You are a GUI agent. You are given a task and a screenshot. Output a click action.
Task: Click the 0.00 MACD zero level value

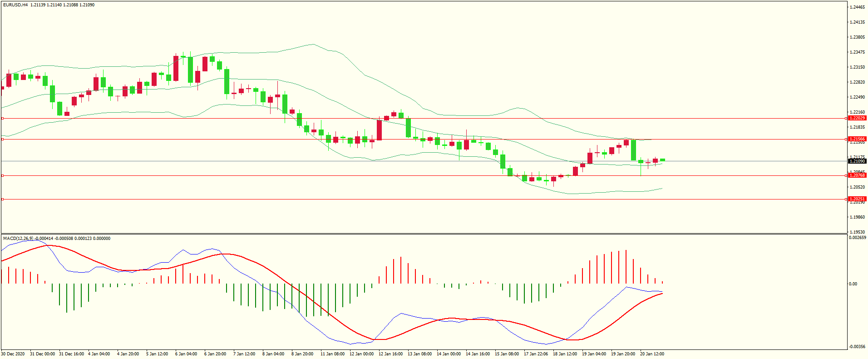(x=853, y=284)
